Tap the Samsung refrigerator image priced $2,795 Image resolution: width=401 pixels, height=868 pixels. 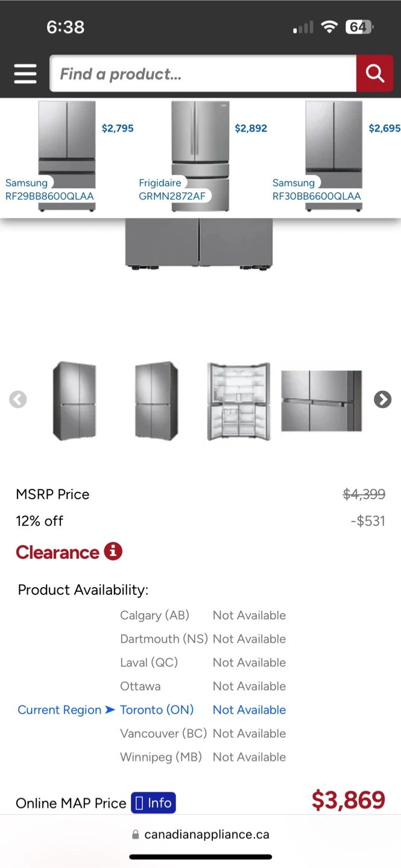[x=67, y=157]
